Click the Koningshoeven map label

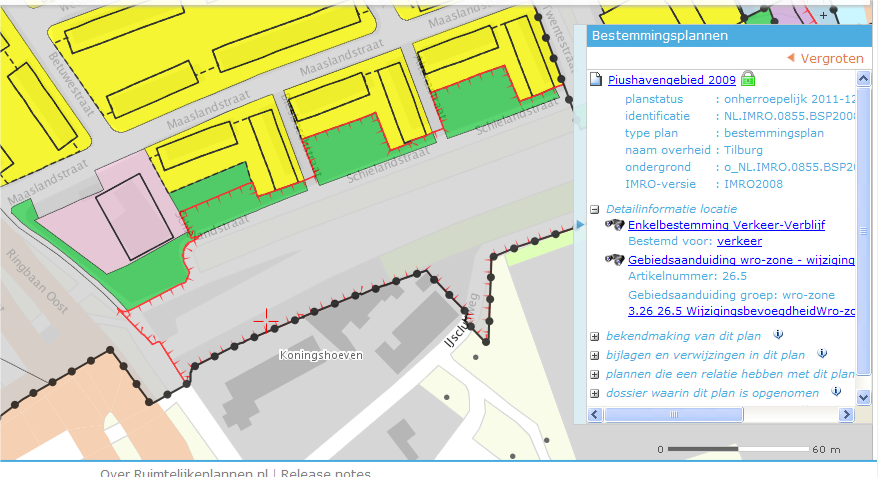[x=321, y=355]
